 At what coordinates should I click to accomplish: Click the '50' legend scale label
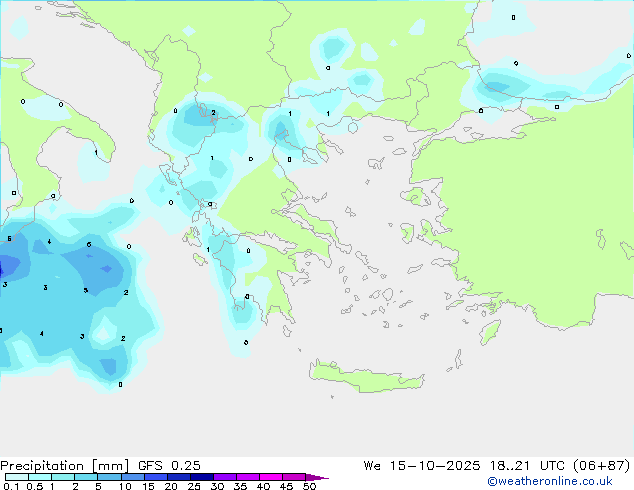309,486
